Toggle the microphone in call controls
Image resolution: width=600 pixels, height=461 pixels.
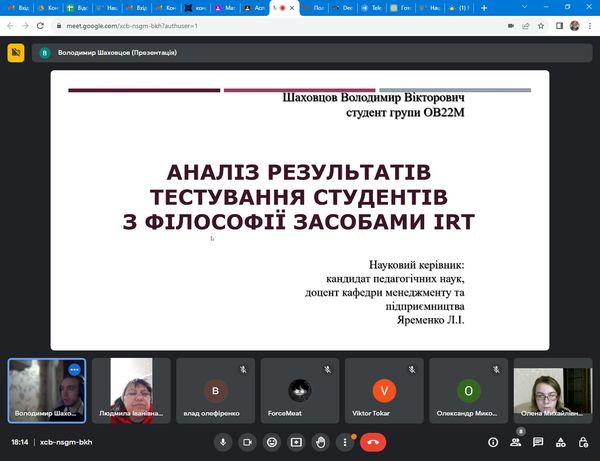(x=222, y=441)
